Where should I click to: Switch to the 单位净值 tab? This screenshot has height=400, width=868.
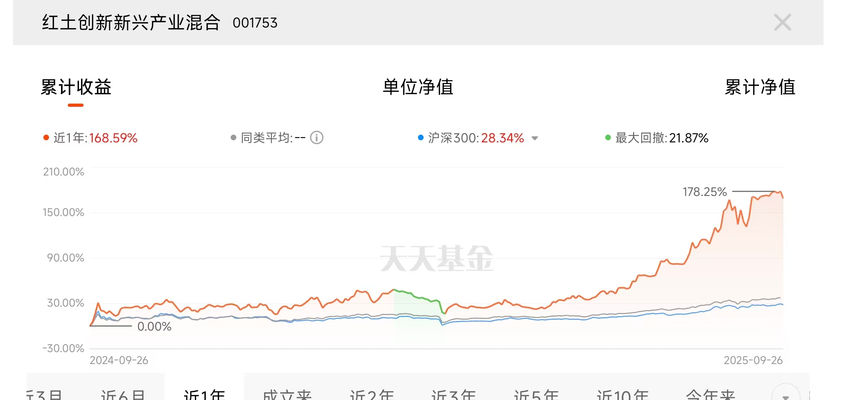pos(418,87)
